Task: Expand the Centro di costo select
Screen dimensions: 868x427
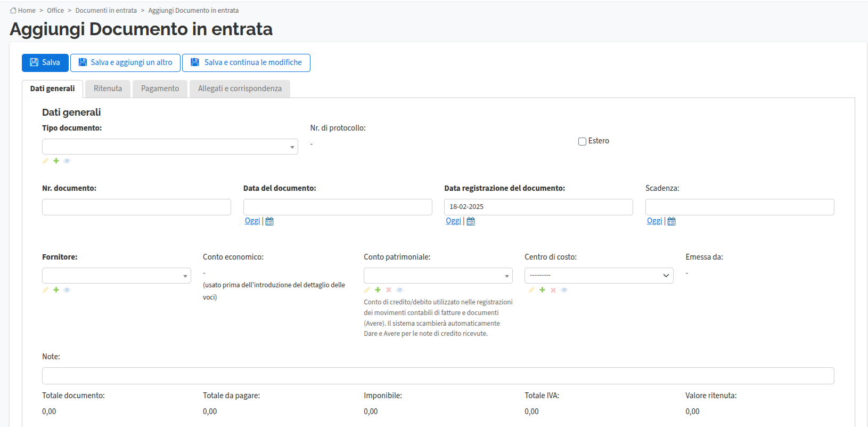Action: point(599,276)
